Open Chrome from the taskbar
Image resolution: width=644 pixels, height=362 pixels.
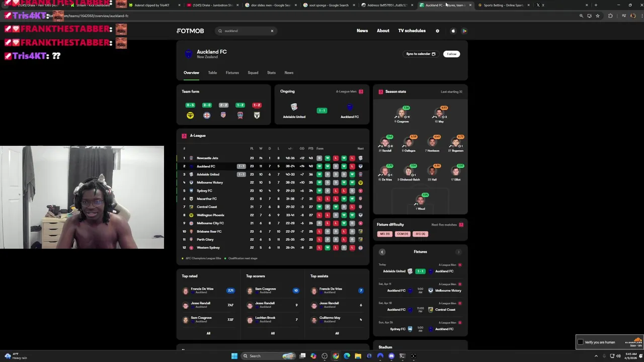336,356
